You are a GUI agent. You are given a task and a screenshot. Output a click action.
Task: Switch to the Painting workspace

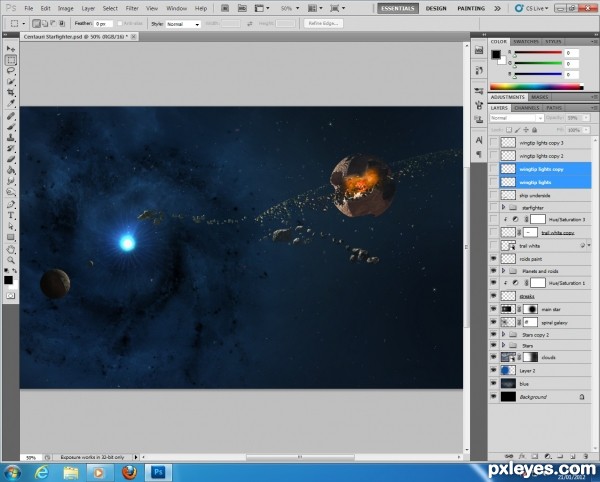tap(471, 8)
